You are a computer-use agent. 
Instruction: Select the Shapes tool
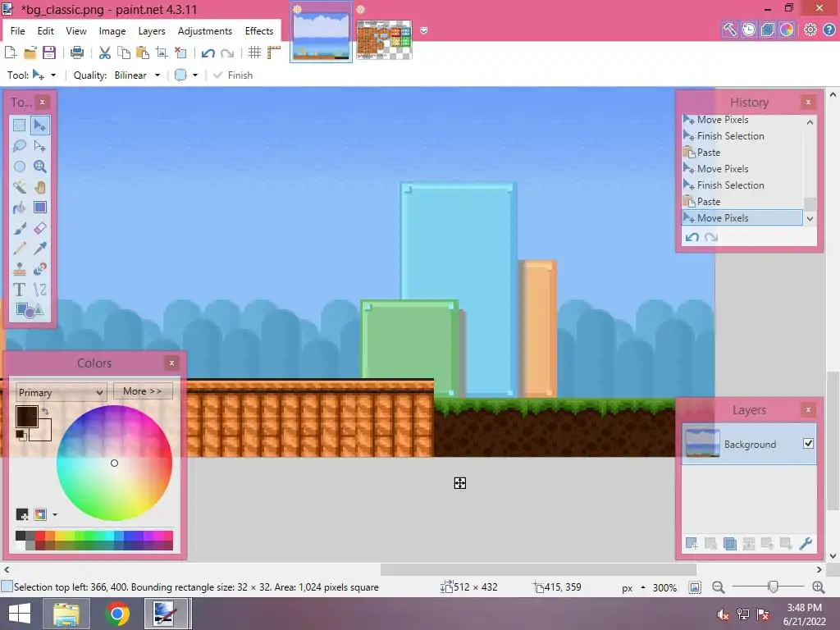coord(30,310)
